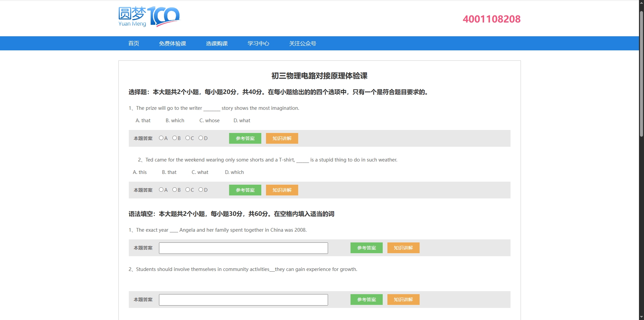
Task: Choose radio option C for question 1
Action: click(187, 138)
